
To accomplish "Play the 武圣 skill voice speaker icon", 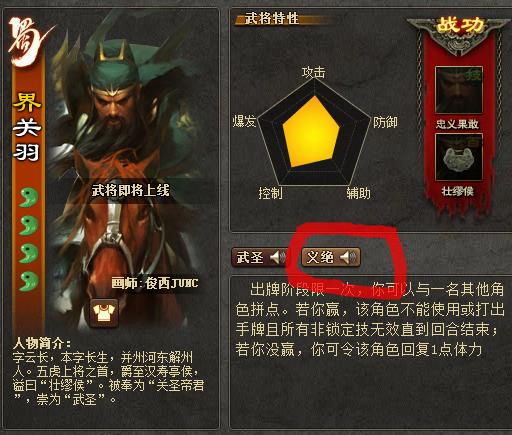I will tap(277, 258).
